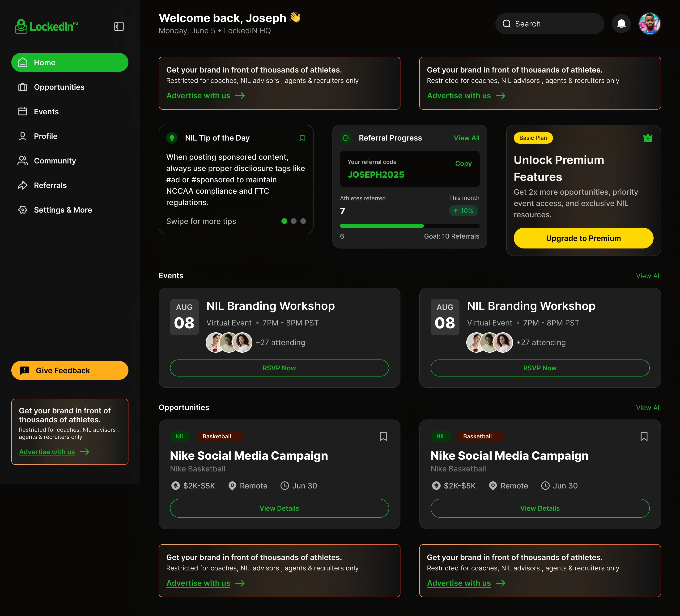Screen dimensions: 680x616
Task: Click the AUG 08 date badge, left event
Action: pyautogui.click(x=184, y=317)
